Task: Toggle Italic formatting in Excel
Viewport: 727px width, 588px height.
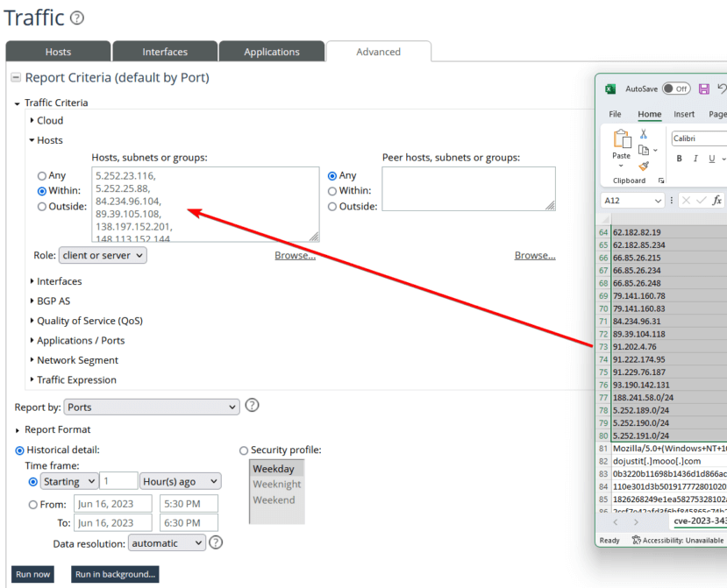Action: pyautogui.click(x=695, y=159)
